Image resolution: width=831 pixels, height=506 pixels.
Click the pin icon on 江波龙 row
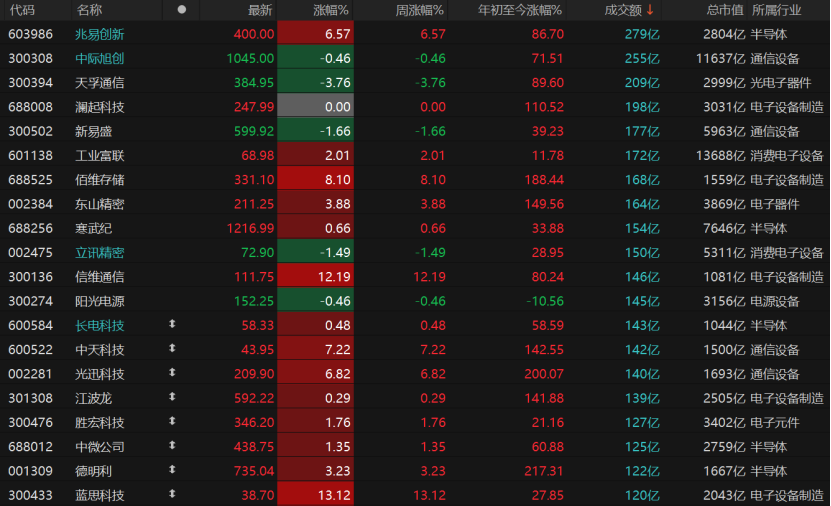(172, 397)
